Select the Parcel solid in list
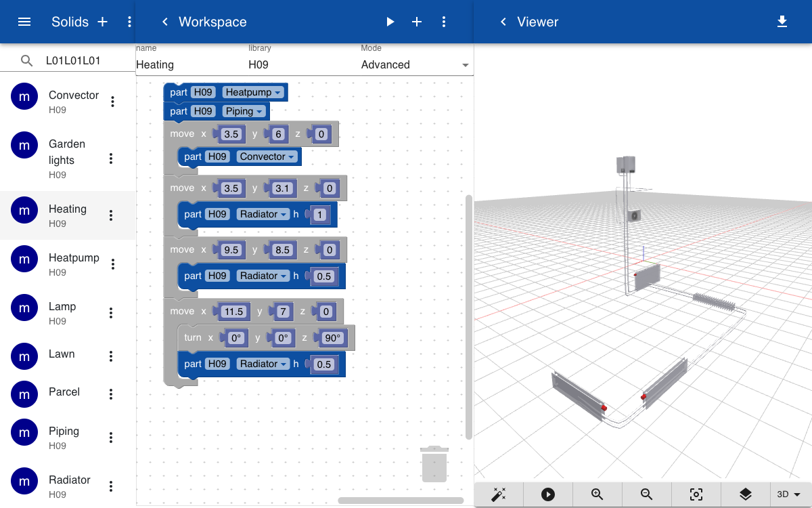This screenshot has height=508, width=812. point(68,394)
